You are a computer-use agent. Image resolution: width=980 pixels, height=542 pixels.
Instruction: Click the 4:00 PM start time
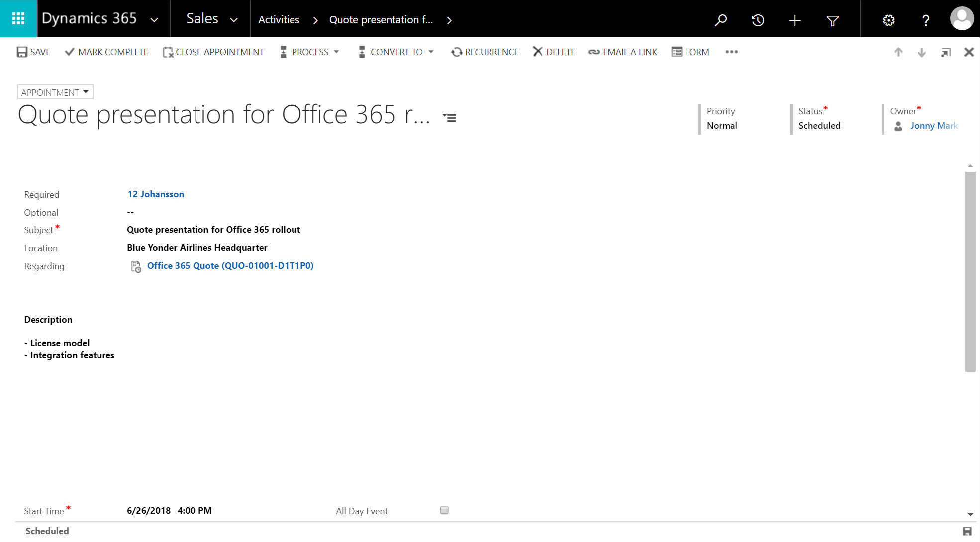click(195, 511)
